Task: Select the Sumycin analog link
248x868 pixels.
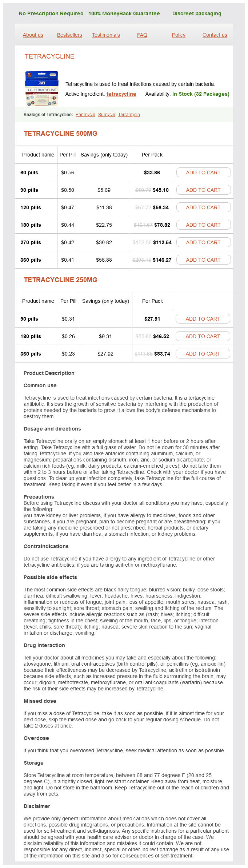Action: point(107,115)
